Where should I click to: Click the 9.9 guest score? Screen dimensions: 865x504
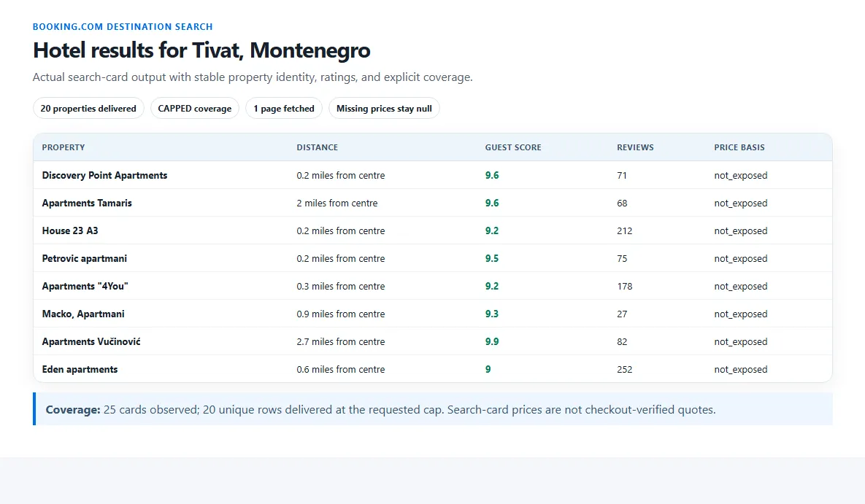tap(491, 341)
